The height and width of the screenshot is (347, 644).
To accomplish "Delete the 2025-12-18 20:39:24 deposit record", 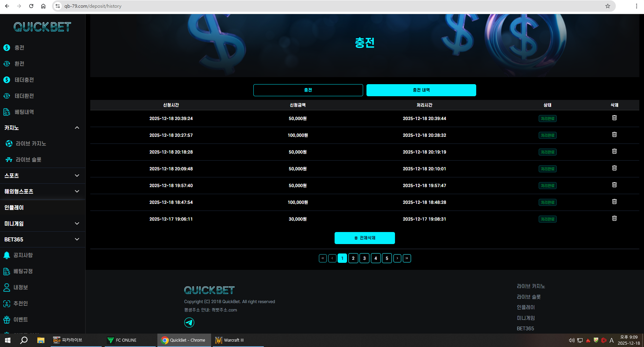I will [614, 118].
